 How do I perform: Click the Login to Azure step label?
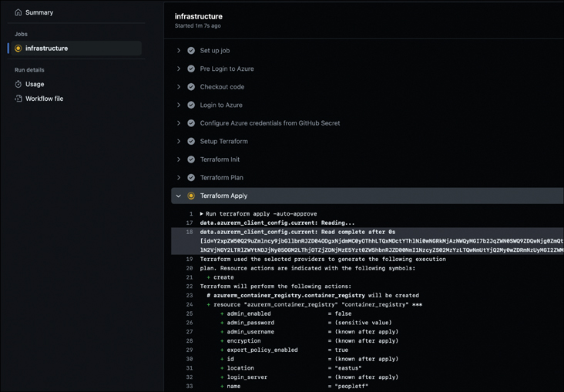221,105
